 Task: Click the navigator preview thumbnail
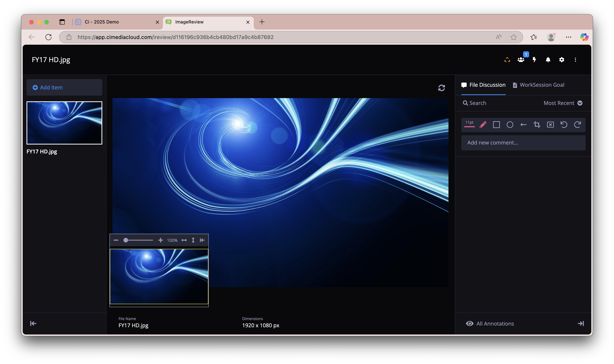159,277
